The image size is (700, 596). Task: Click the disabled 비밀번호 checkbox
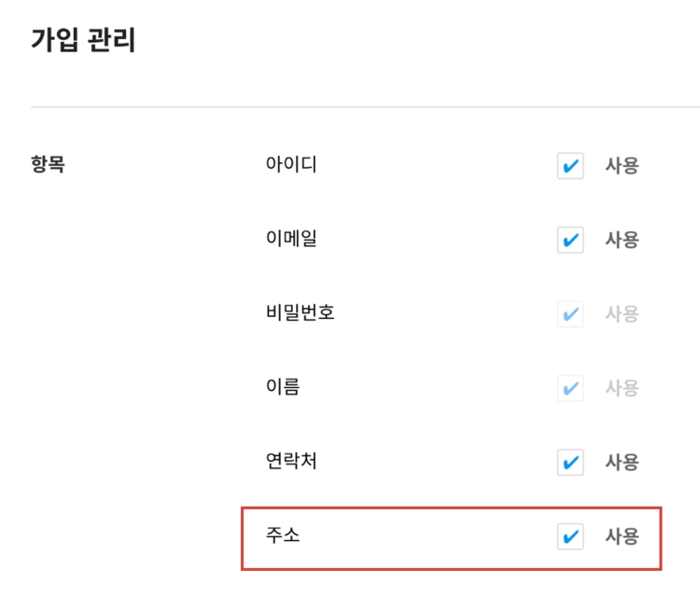(x=570, y=314)
